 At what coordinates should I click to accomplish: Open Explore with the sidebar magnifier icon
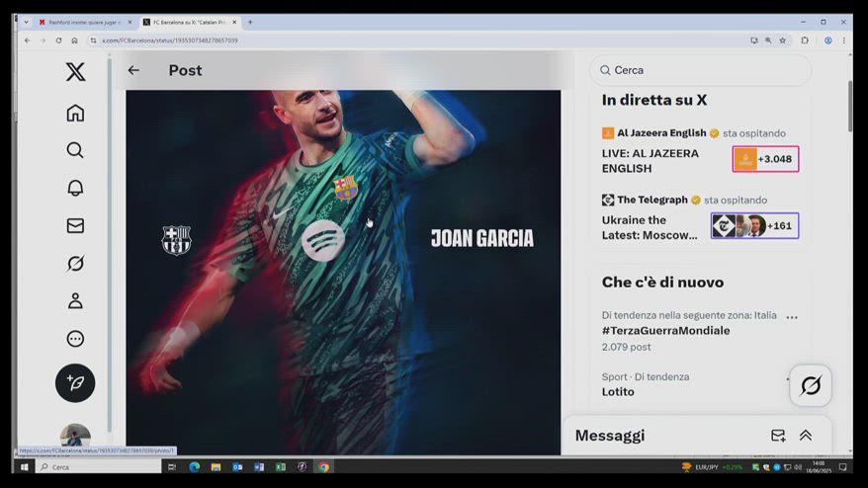point(75,150)
